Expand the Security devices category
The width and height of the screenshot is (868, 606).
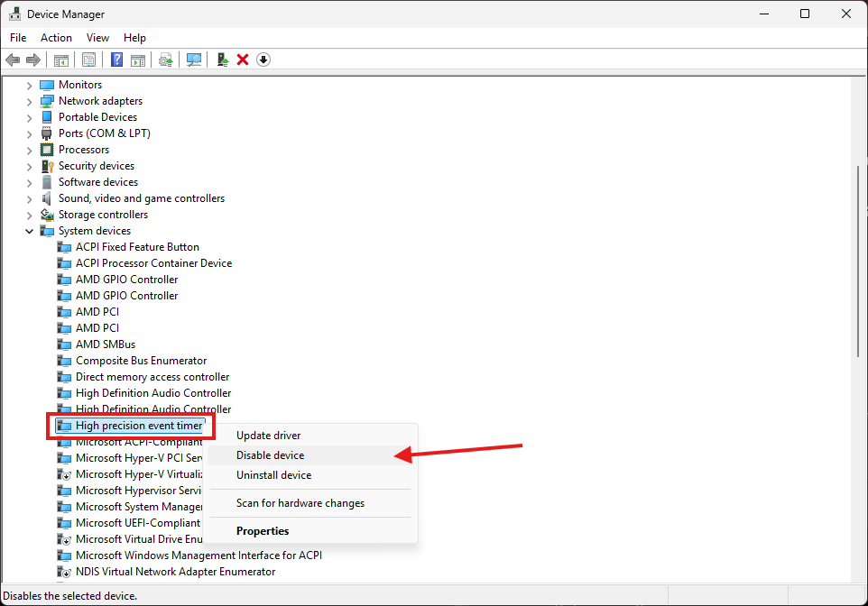pos(30,167)
